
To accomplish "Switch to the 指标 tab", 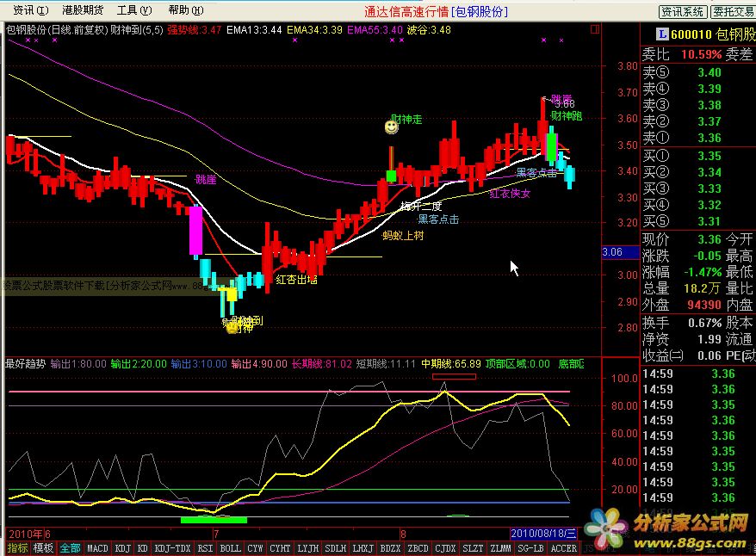I will pyautogui.click(x=17, y=548).
